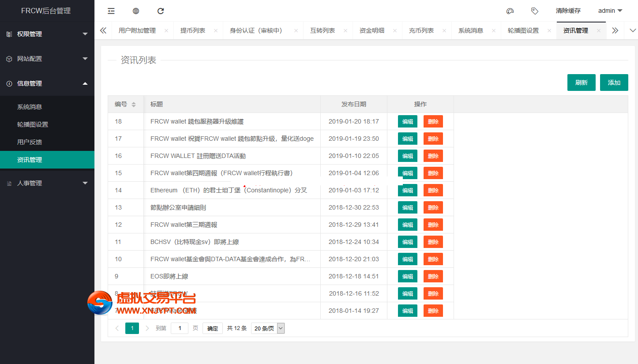Close the 提币列表 tab

pos(216,31)
